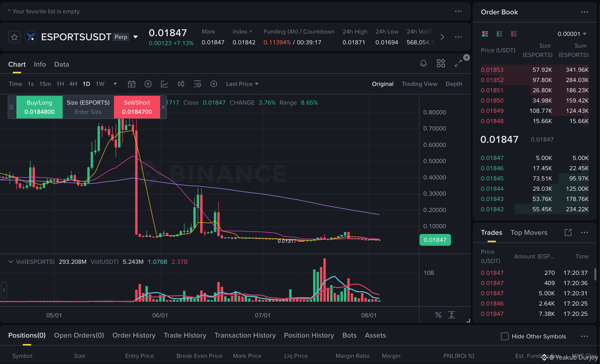Open the positions panel more options menu
600x364 pixels.
point(585,336)
